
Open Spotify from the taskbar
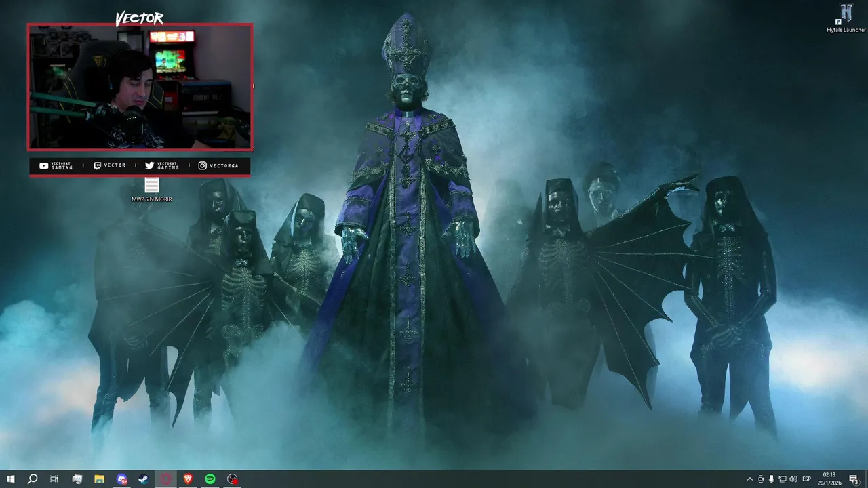(x=210, y=479)
